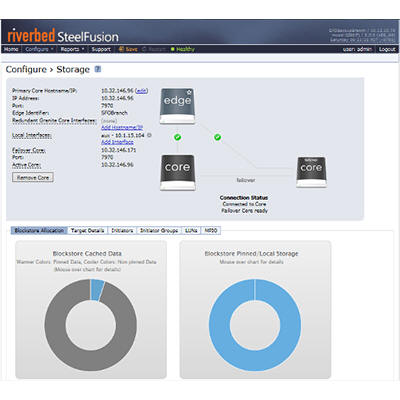Viewport: 400px width, 400px height.
Task: Click the Add Hostname/IP link
Action: coord(122,128)
